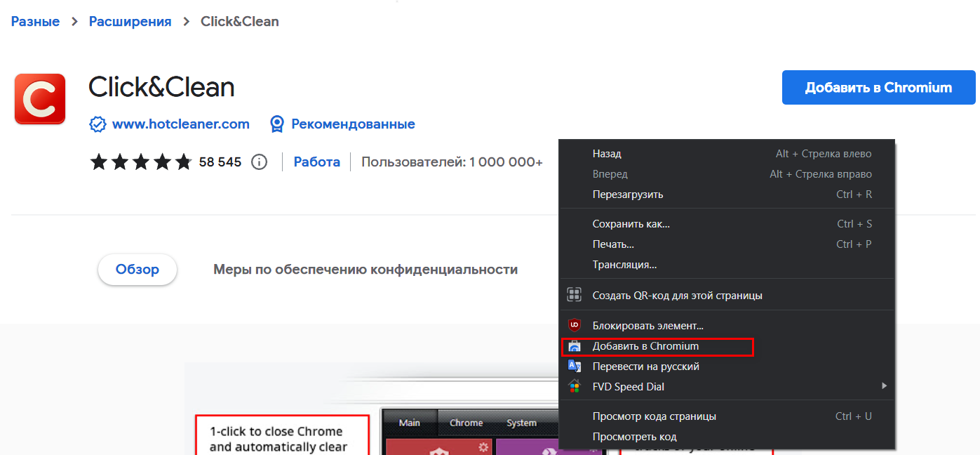Open the Разные breadcrumb link

point(35,22)
